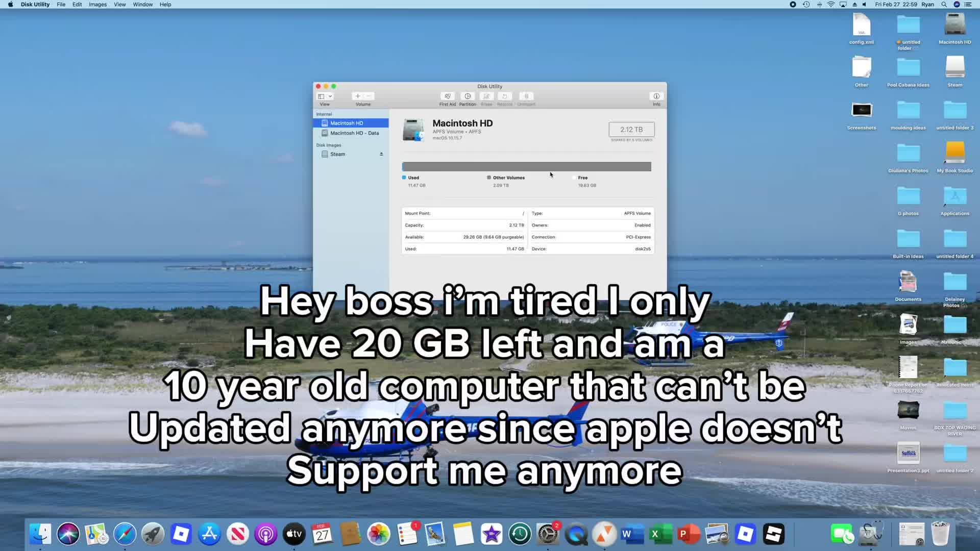Open the Info panel for the volume
The image size is (980, 551).
click(656, 96)
